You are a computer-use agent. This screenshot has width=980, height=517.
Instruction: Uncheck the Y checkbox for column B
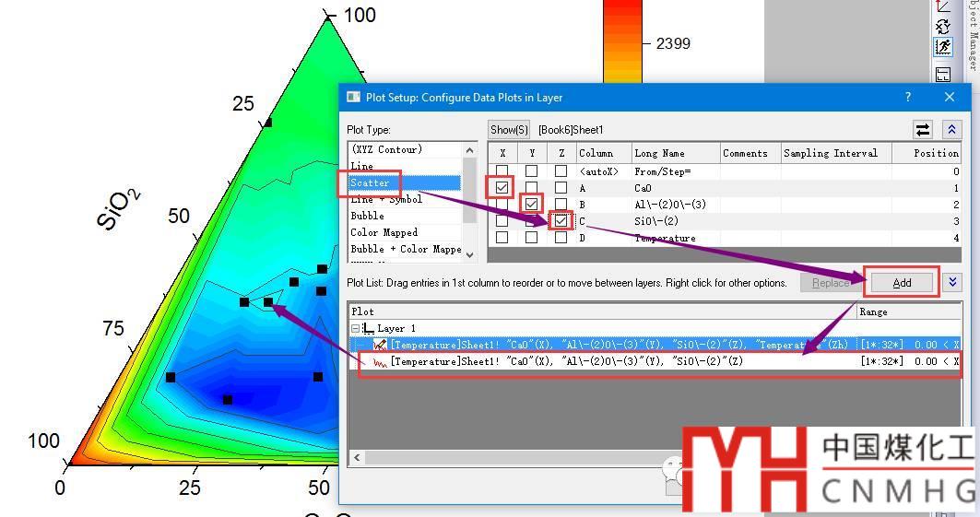tap(531, 204)
